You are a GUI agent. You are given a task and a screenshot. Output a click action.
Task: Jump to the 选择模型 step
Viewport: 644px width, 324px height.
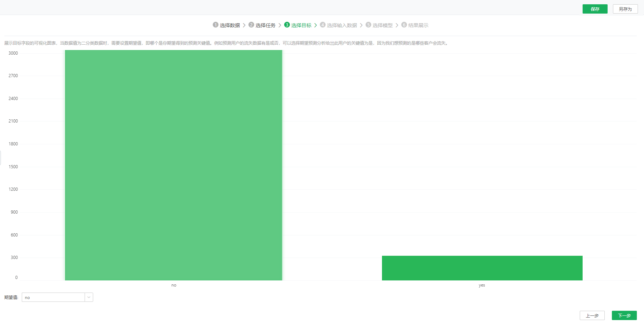[x=383, y=25]
